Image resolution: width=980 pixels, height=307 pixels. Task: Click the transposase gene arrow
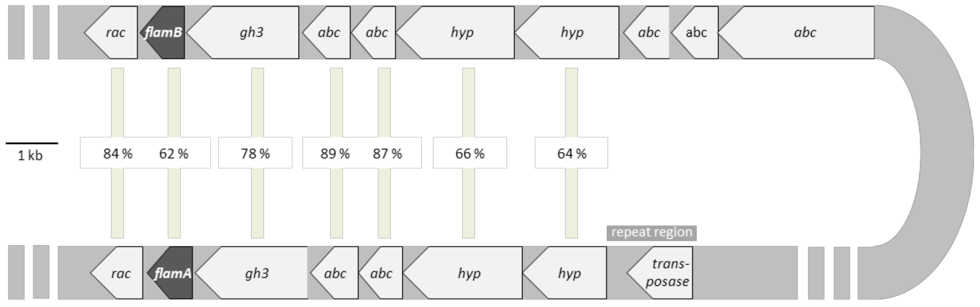(x=660, y=273)
